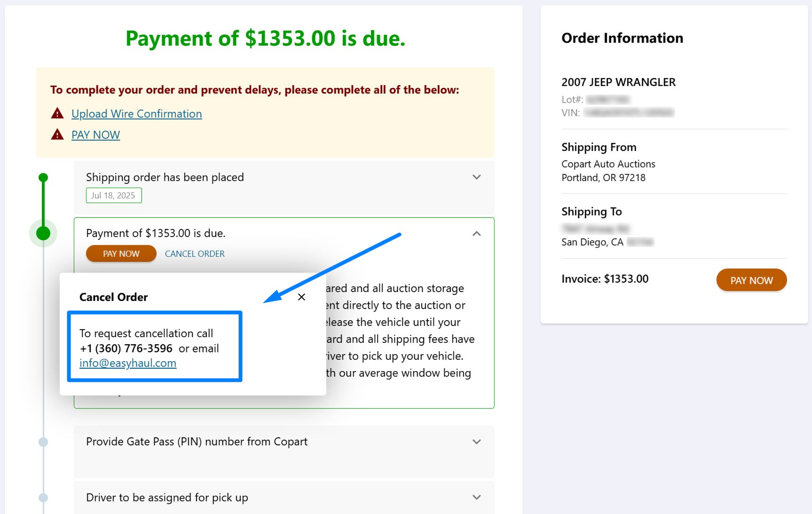Expand the Shipping order has been placed section
This screenshot has height=514, width=812.
[x=476, y=177]
